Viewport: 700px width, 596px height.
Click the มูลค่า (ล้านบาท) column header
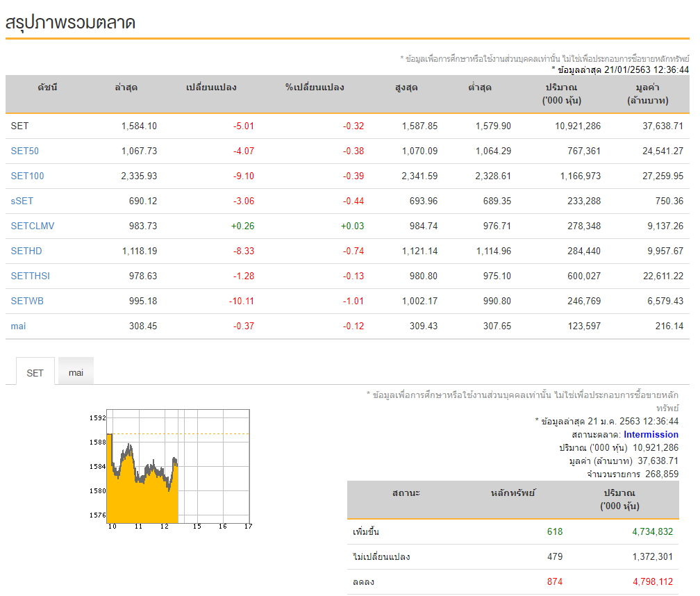click(648, 94)
